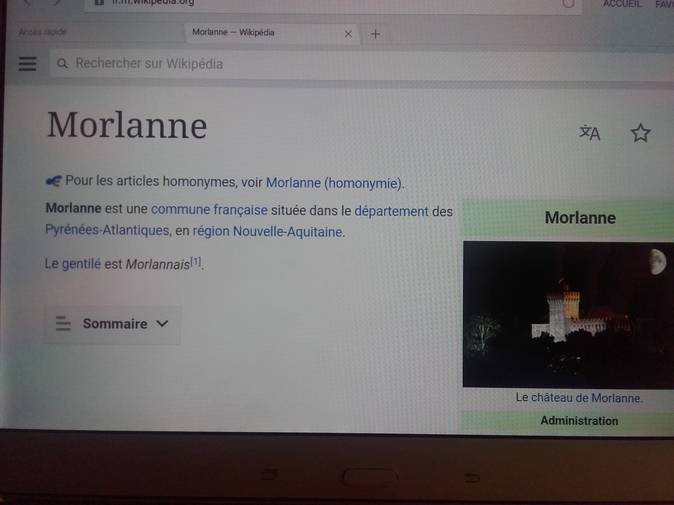
Task: Click the infobox Morlanne heading
Action: 580,218
